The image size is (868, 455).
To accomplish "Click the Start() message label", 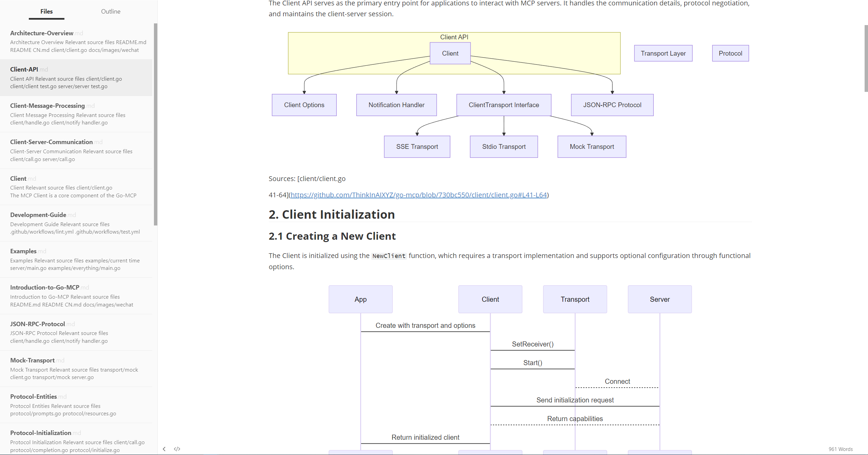I will coord(533,363).
